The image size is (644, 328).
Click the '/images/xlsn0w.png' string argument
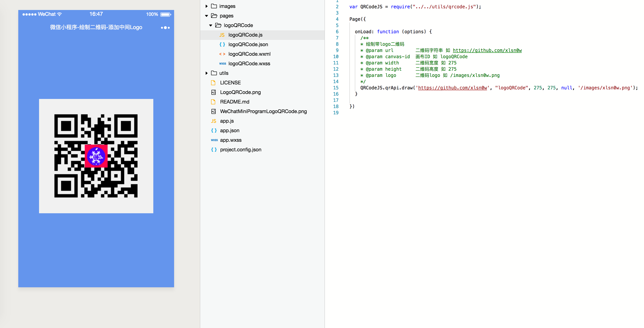tap(605, 88)
